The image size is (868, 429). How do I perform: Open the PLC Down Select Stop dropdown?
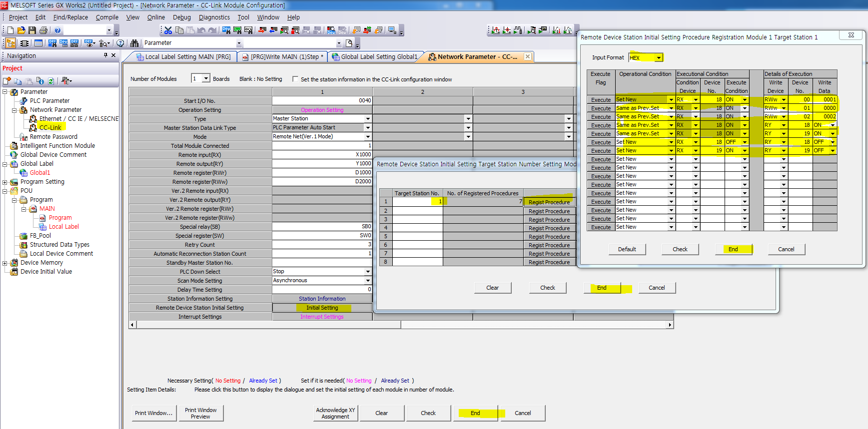pos(368,272)
